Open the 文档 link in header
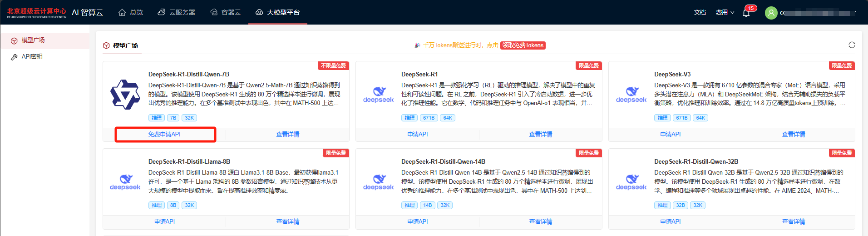Screen dimensions: 868x236 [x=700, y=12]
